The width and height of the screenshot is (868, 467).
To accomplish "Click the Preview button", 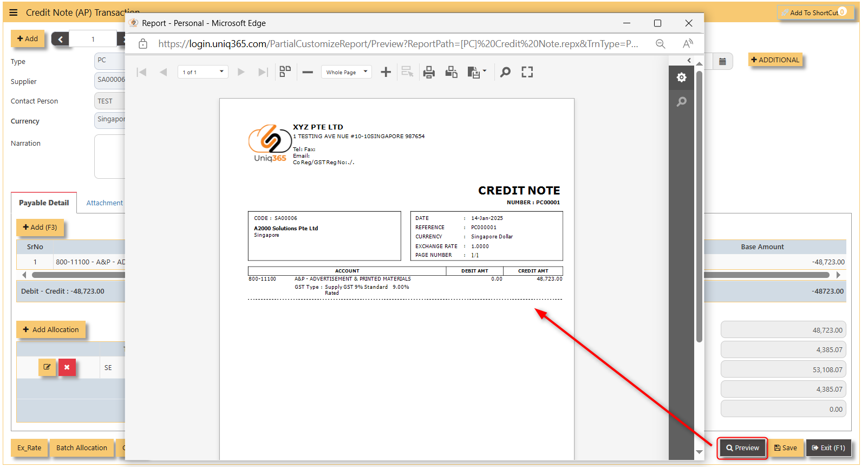I will pos(742,448).
